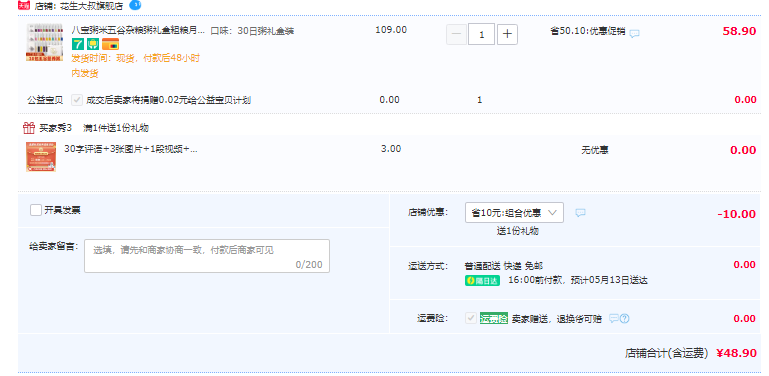Open the chat bubble icon after 退换货可赔
This screenshot has width=769, height=376.
coord(614,319)
